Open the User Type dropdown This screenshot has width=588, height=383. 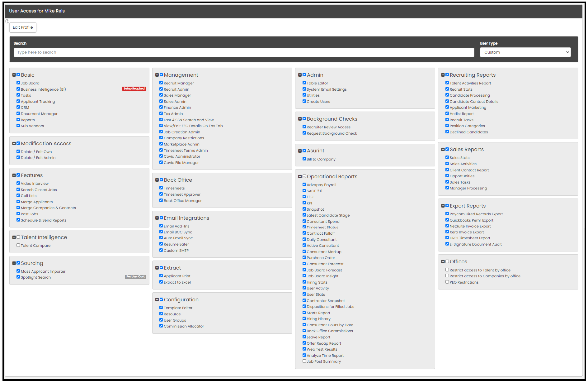coord(525,52)
